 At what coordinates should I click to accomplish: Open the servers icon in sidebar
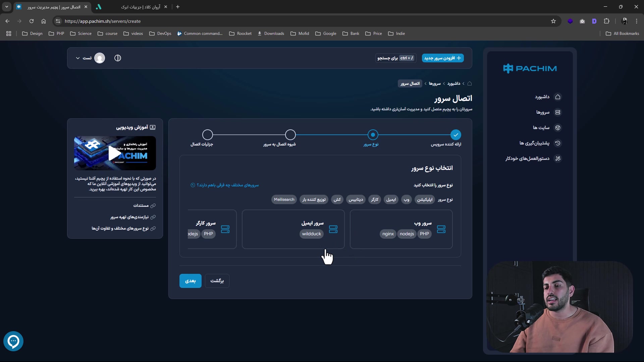[x=558, y=112]
